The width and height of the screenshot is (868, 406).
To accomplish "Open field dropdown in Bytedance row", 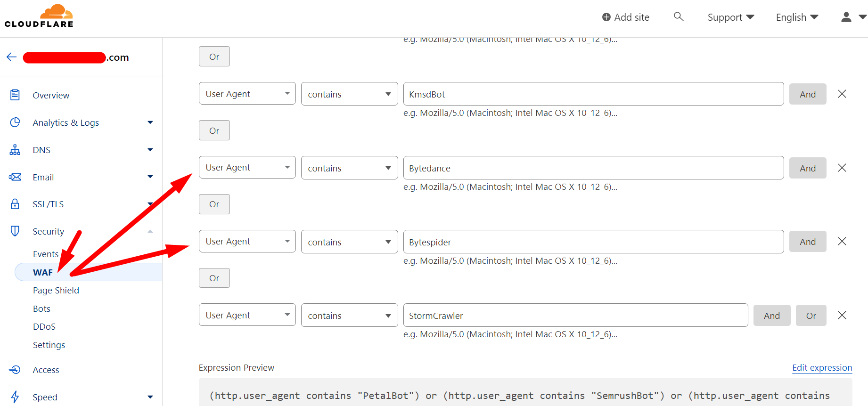I will (247, 167).
